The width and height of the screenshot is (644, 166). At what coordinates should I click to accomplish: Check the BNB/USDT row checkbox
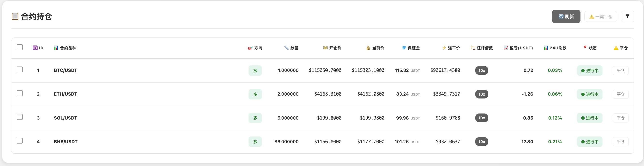20,141
